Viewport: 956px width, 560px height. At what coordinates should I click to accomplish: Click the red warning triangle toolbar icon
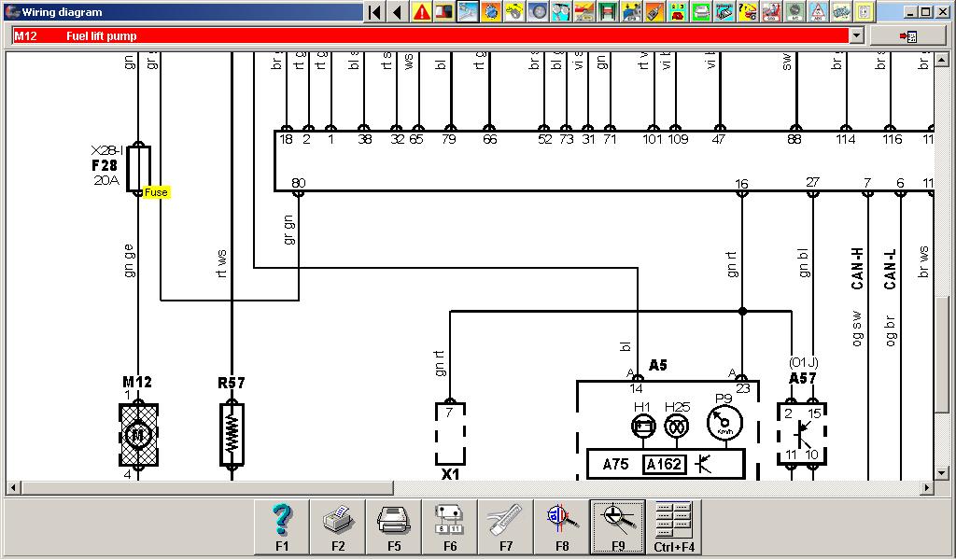click(x=422, y=12)
